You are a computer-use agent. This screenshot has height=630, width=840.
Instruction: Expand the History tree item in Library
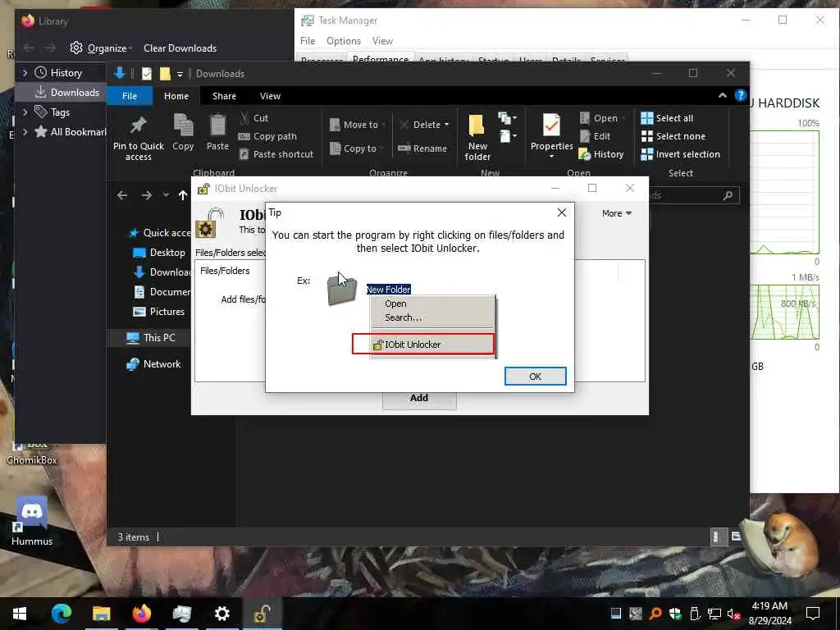tap(25, 72)
